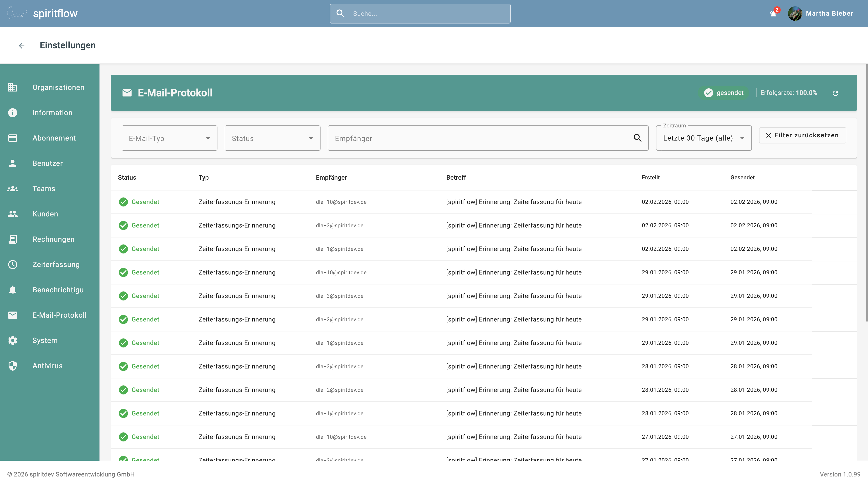
Task: Open Organisationen settings
Action: coord(50,88)
